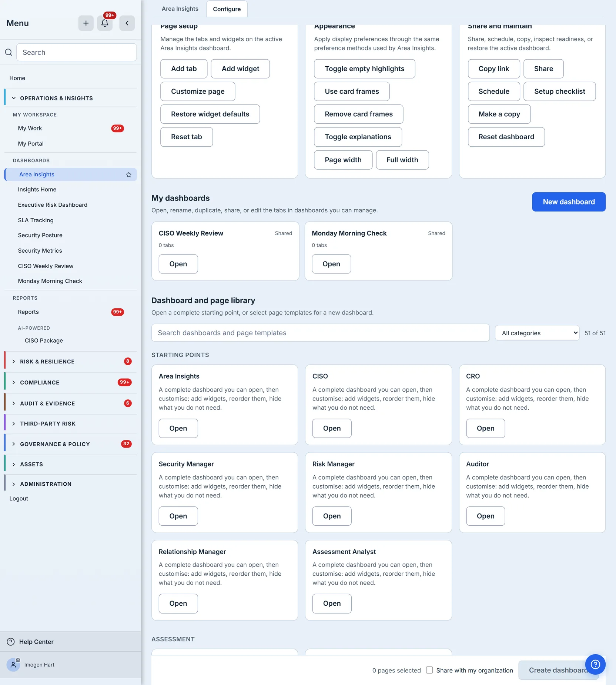Open the CRO starting point
Image resolution: width=616 pixels, height=685 pixels.
(x=485, y=428)
